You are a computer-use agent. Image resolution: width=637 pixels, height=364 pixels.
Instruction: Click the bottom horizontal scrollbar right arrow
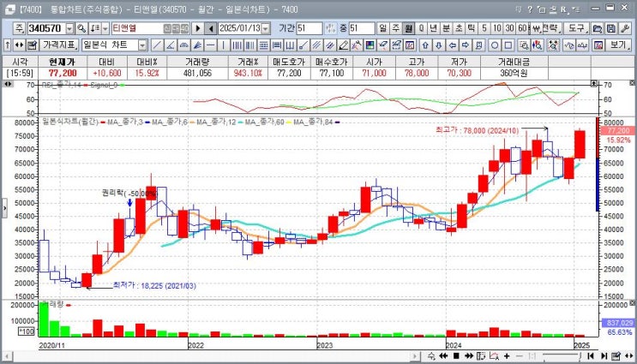tap(415, 356)
